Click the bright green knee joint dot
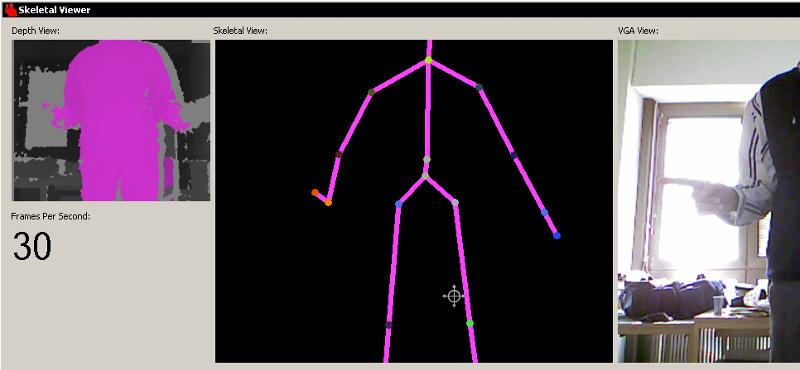This screenshot has width=800, height=370. point(470,323)
